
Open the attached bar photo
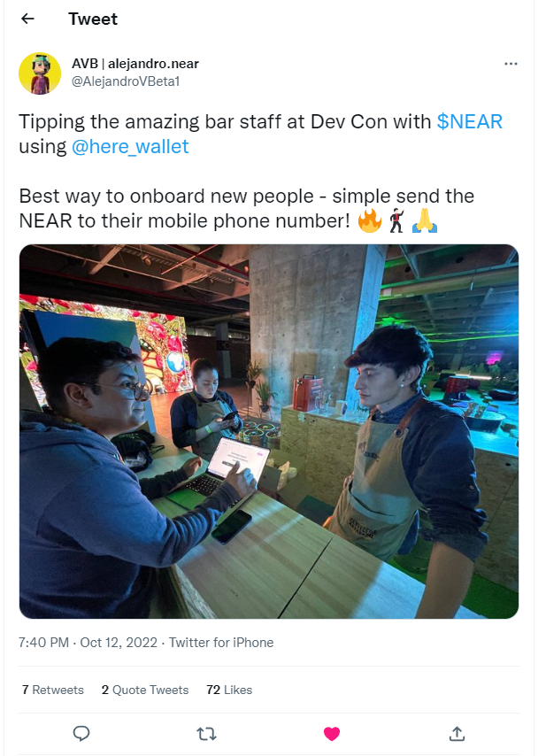point(269,431)
